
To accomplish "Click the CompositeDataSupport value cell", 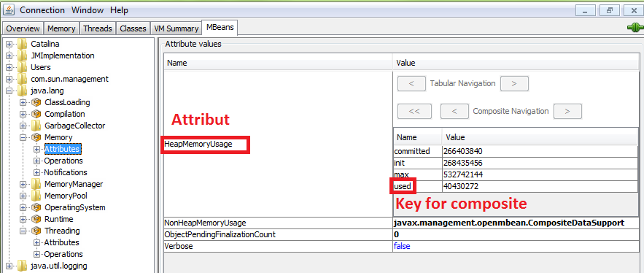I will [516, 223].
